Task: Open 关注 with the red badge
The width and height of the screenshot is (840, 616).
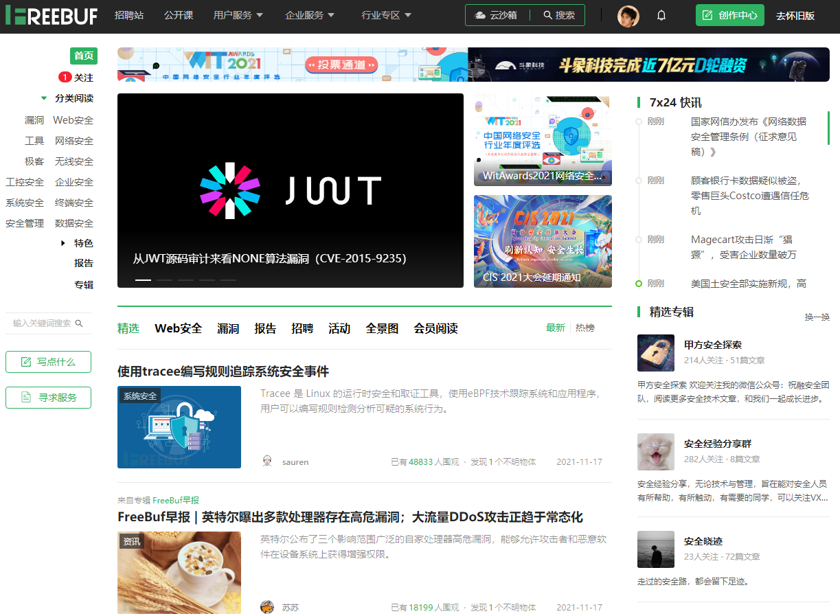Action: [84, 78]
